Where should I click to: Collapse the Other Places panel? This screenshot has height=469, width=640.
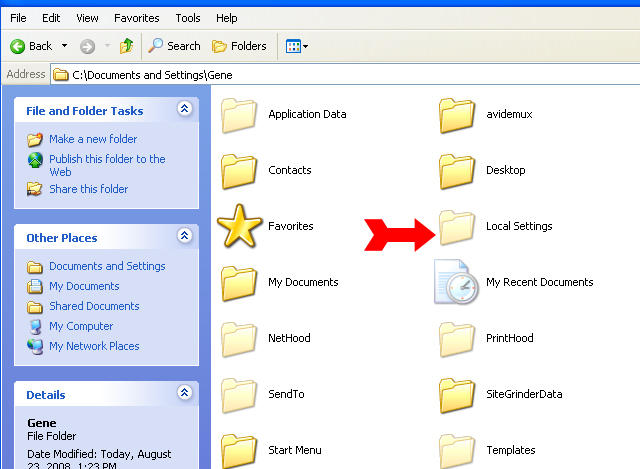(184, 236)
